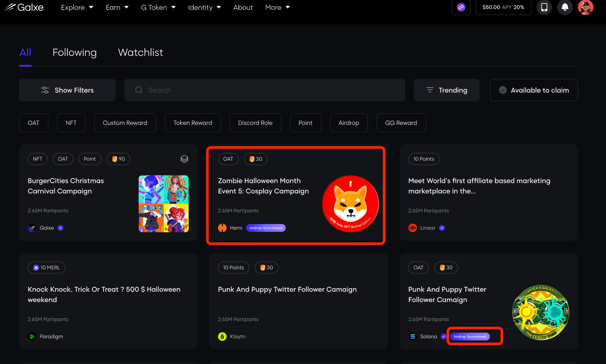
Task: Toggle the Point filter chip
Action: 306,123
